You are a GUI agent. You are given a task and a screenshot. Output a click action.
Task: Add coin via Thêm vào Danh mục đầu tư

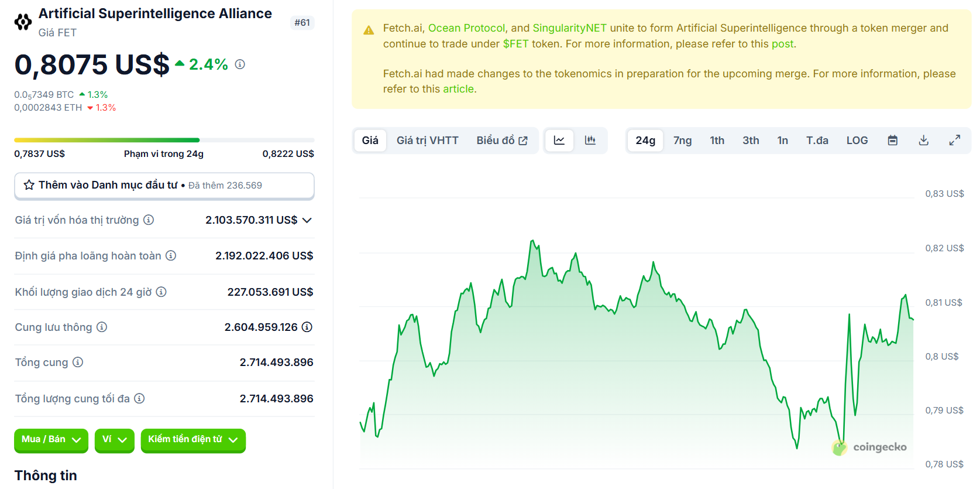pos(164,186)
